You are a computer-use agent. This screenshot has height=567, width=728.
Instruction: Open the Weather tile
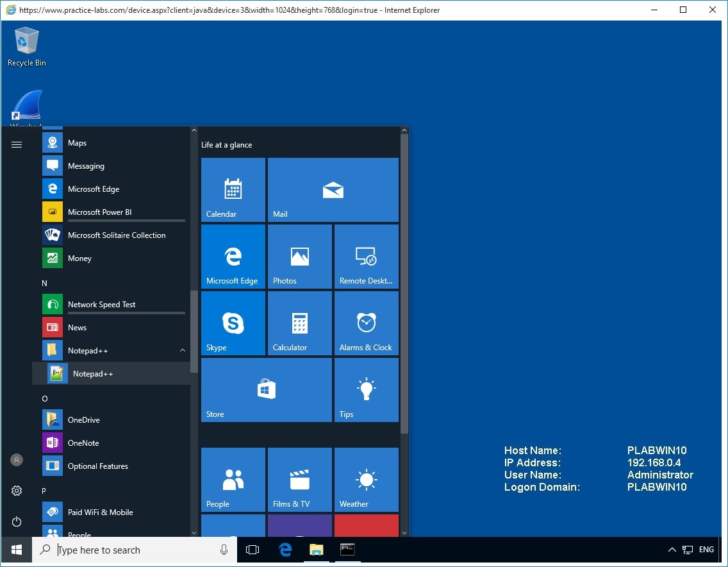pos(366,480)
